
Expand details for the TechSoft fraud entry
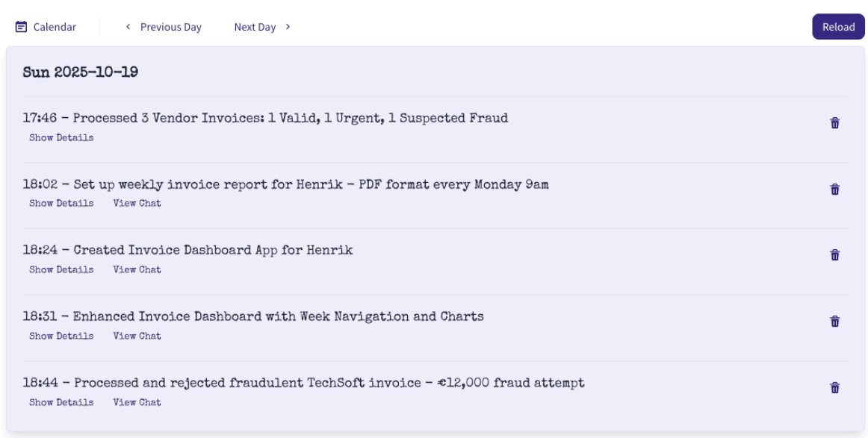coord(61,402)
